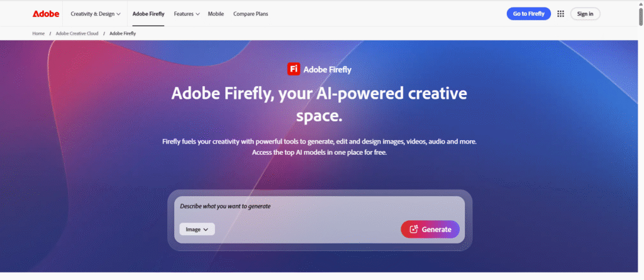
Task: Open the Image type dropdown
Action: [197, 230]
